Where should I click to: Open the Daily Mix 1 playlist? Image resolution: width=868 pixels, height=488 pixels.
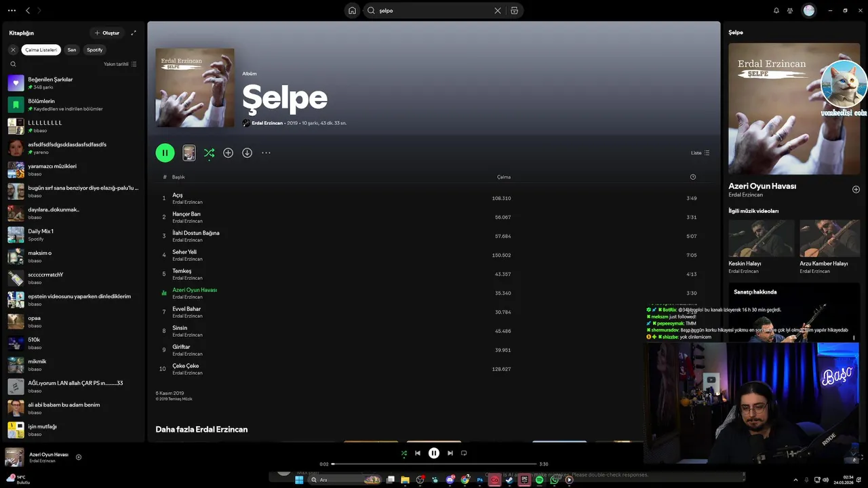coord(73,235)
